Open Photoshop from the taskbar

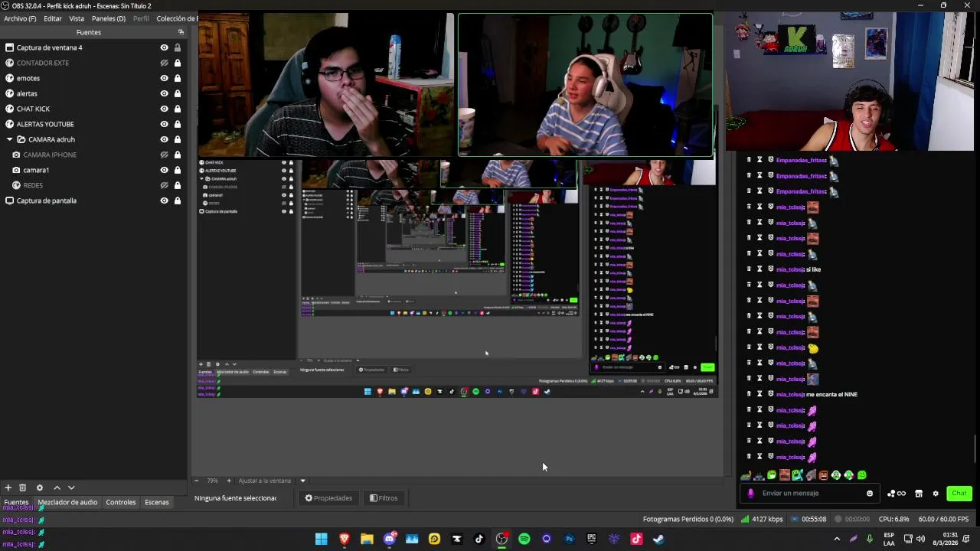coord(569,539)
